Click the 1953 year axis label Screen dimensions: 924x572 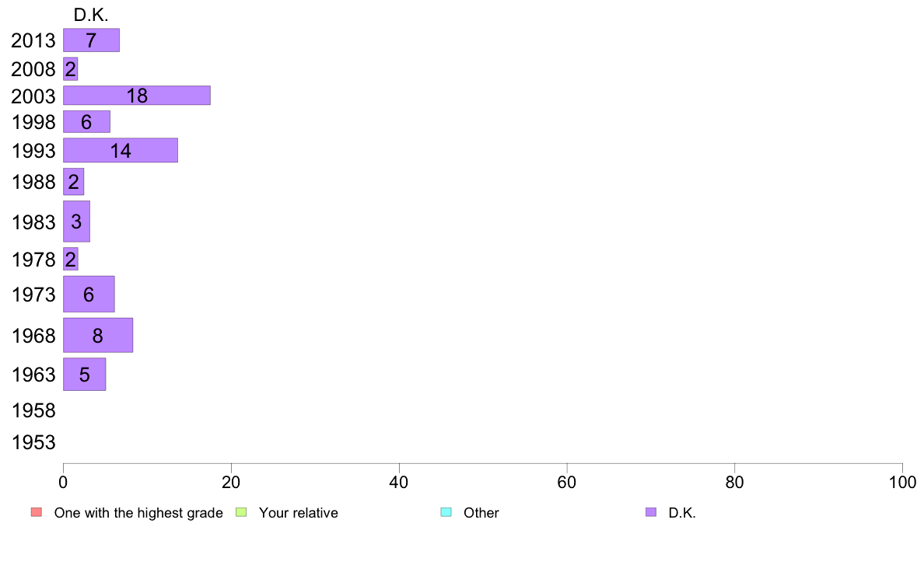[33, 442]
